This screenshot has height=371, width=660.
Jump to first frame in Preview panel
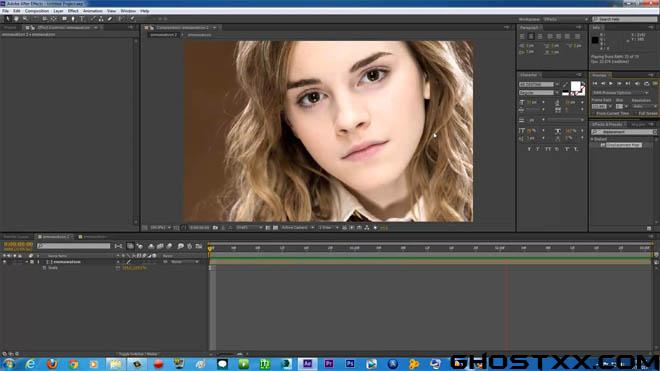[x=595, y=84]
